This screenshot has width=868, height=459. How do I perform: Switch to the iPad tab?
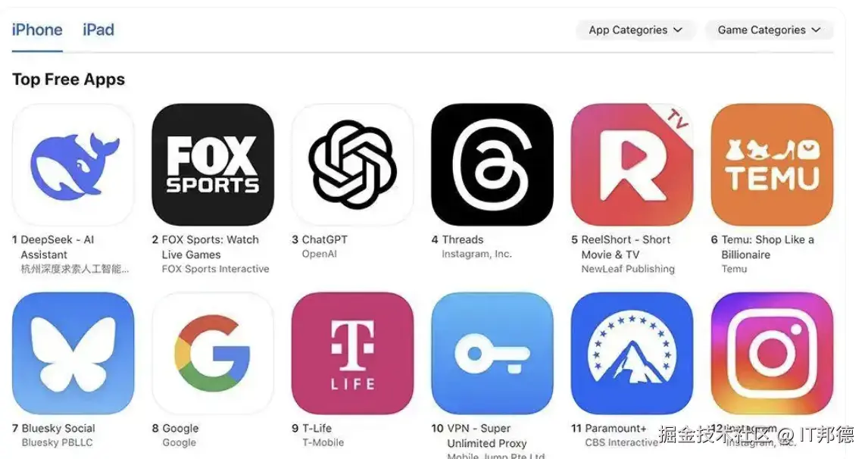(98, 30)
